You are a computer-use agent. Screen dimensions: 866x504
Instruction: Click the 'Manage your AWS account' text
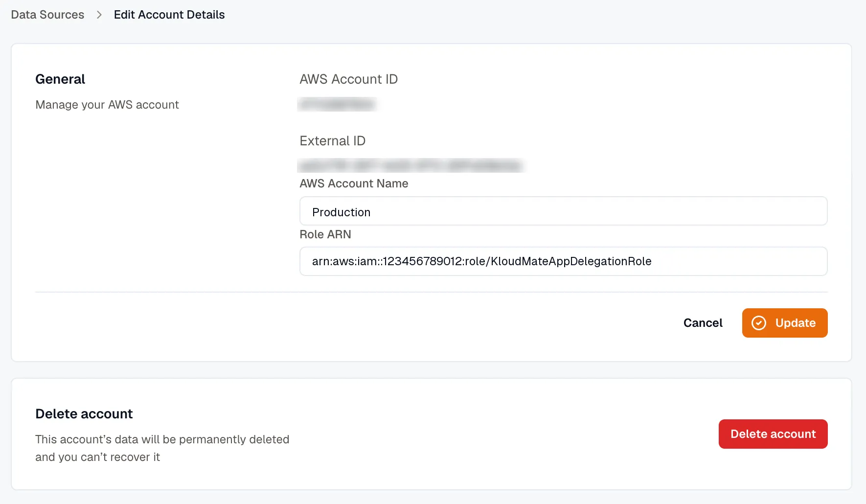pos(107,105)
